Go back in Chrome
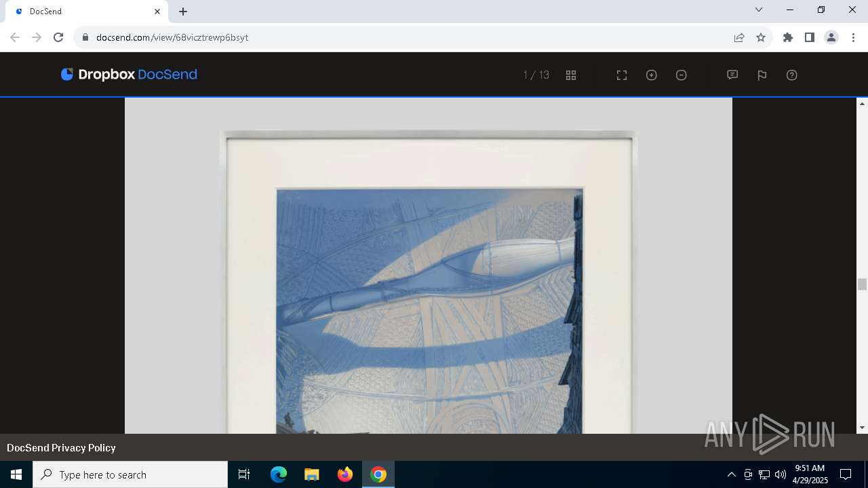Image resolution: width=868 pixels, height=488 pixels. (15, 37)
